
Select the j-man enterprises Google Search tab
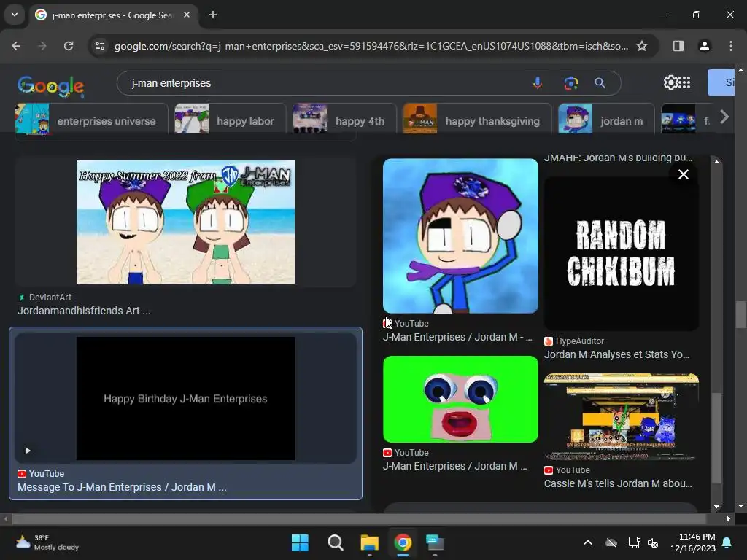pyautogui.click(x=113, y=15)
